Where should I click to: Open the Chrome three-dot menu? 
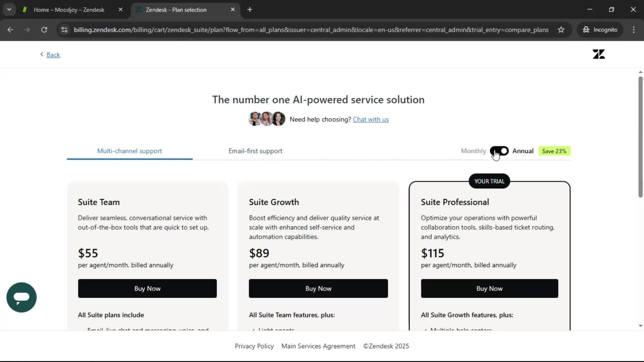tap(634, 30)
